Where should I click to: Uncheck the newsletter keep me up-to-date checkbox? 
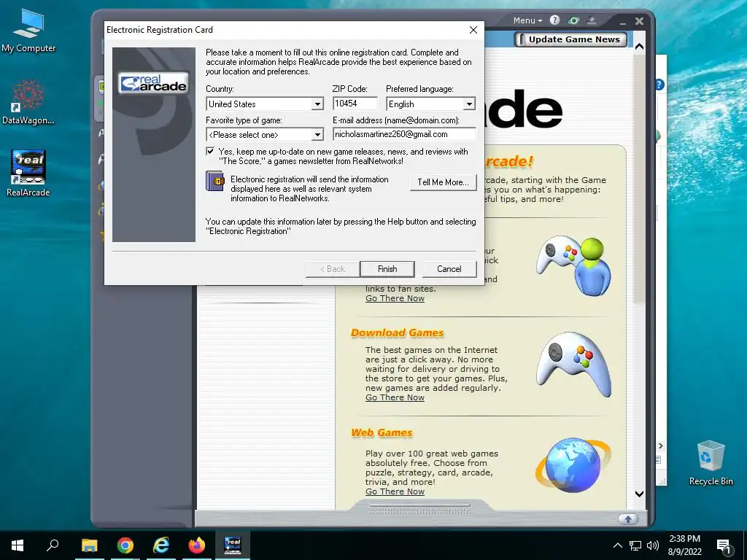[x=209, y=152]
